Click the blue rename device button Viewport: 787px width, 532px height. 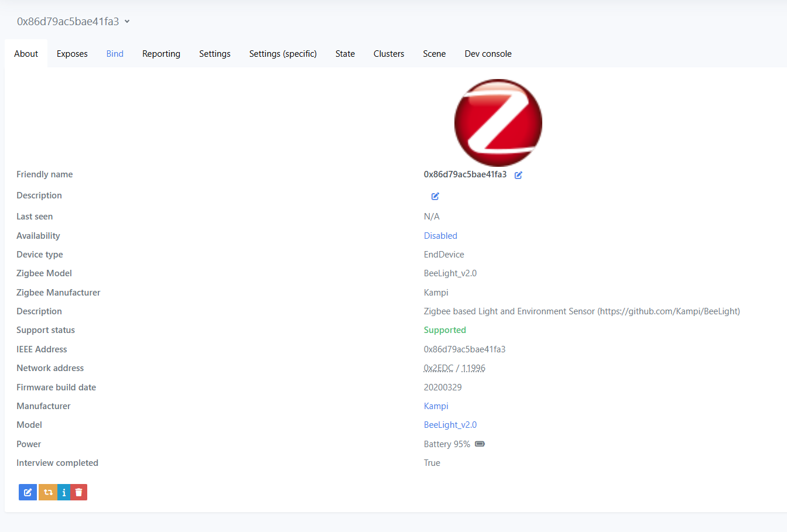click(28, 492)
